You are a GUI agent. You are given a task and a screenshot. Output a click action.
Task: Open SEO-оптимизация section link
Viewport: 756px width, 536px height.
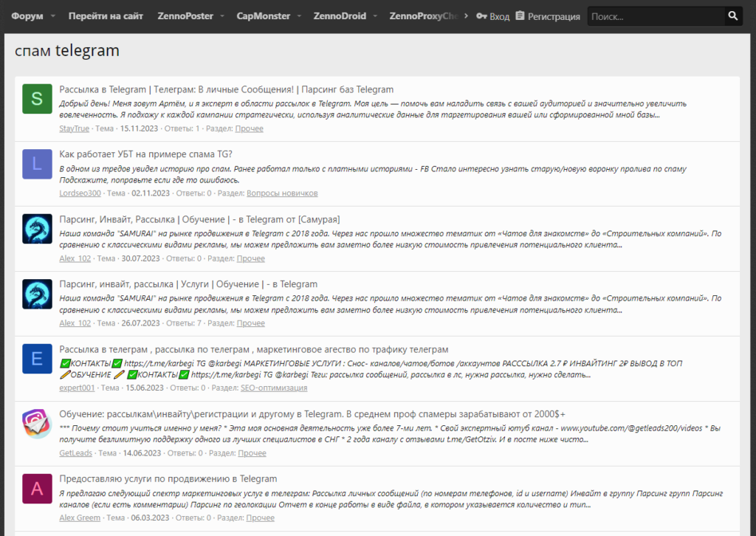[x=274, y=388]
